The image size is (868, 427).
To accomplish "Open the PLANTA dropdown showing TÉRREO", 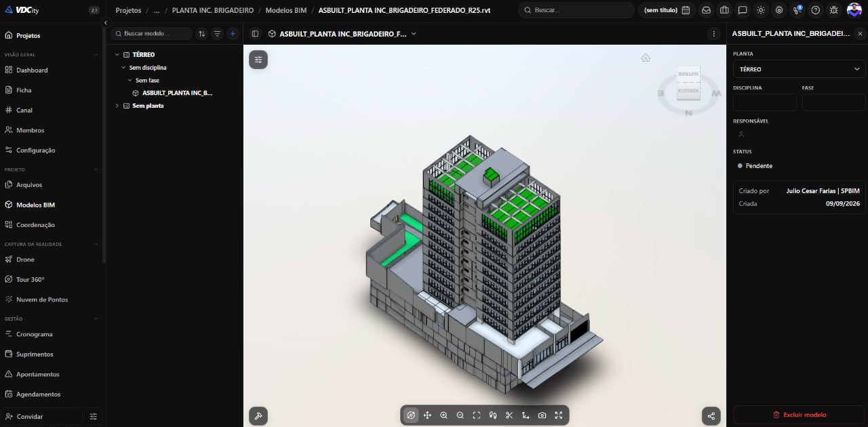I will [x=799, y=69].
